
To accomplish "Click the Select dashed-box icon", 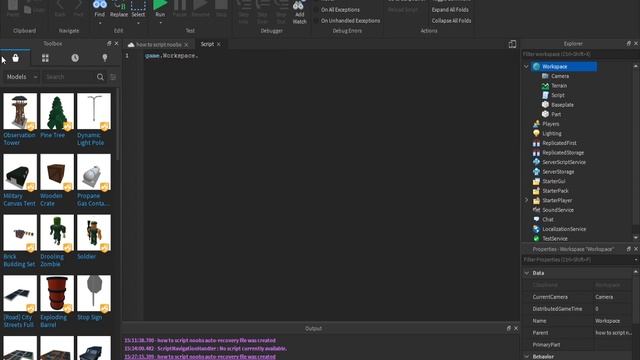I will pos(138,5).
